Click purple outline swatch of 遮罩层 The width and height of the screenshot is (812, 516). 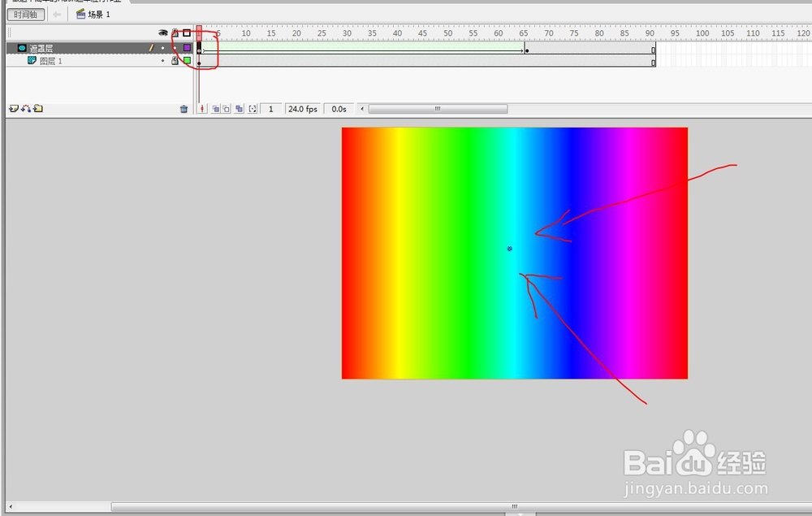(x=187, y=48)
